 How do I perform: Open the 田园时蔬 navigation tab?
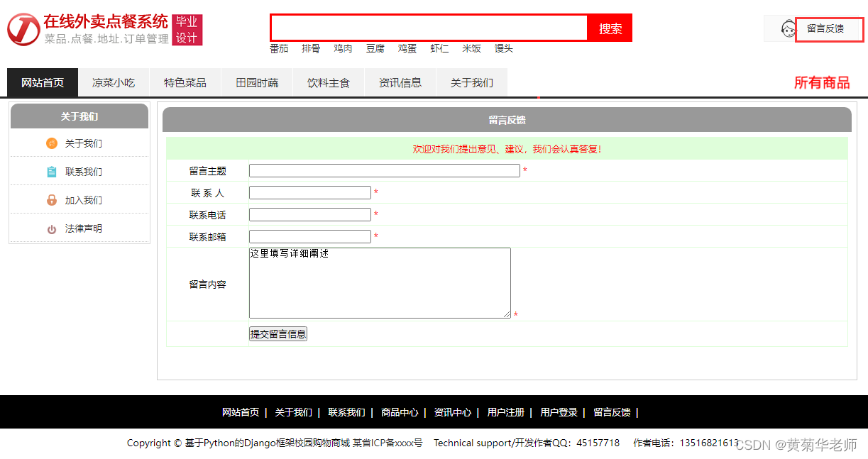257,83
